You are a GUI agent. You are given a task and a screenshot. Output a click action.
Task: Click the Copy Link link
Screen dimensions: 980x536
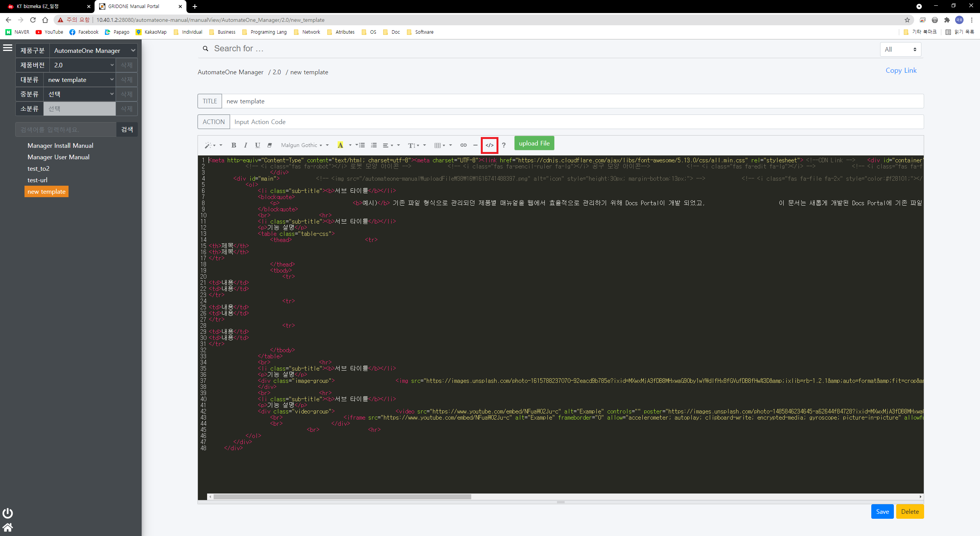pos(901,70)
